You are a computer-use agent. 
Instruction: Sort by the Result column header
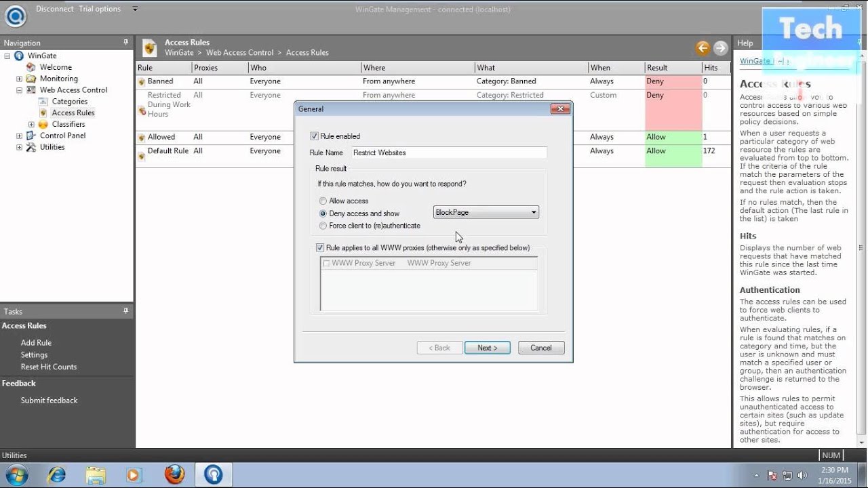[x=673, y=68]
